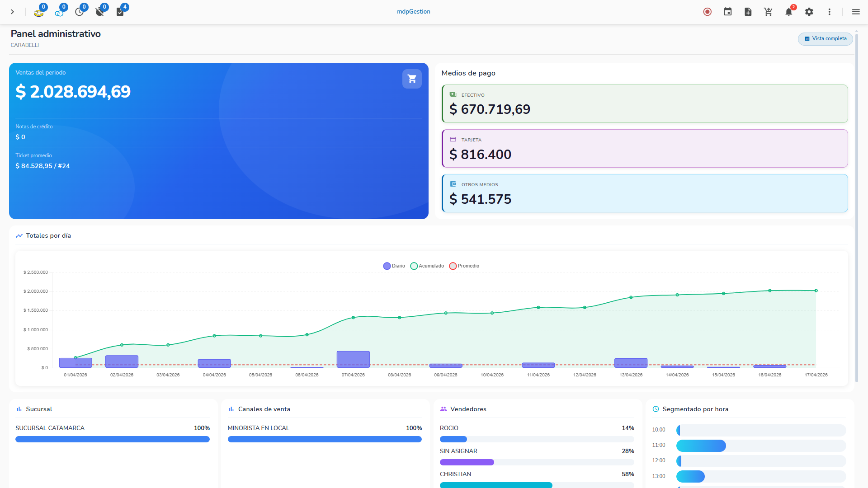Screen dimensions: 868x488
Task: Click the new document plus icon
Action: click(748, 12)
